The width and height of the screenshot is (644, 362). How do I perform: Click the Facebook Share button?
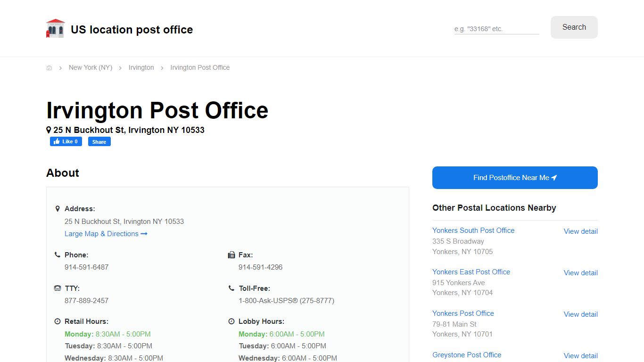99,141
